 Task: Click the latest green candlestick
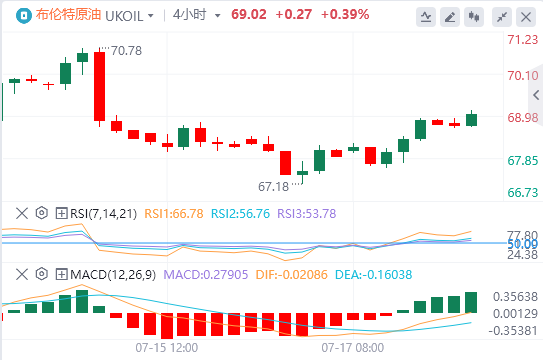tap(471, 119)
